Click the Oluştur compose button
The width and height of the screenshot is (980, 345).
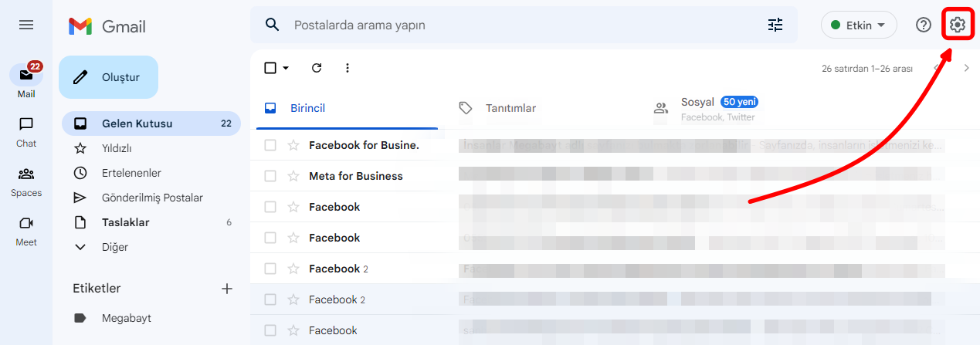pyautogui.click(x=108, y=77)
